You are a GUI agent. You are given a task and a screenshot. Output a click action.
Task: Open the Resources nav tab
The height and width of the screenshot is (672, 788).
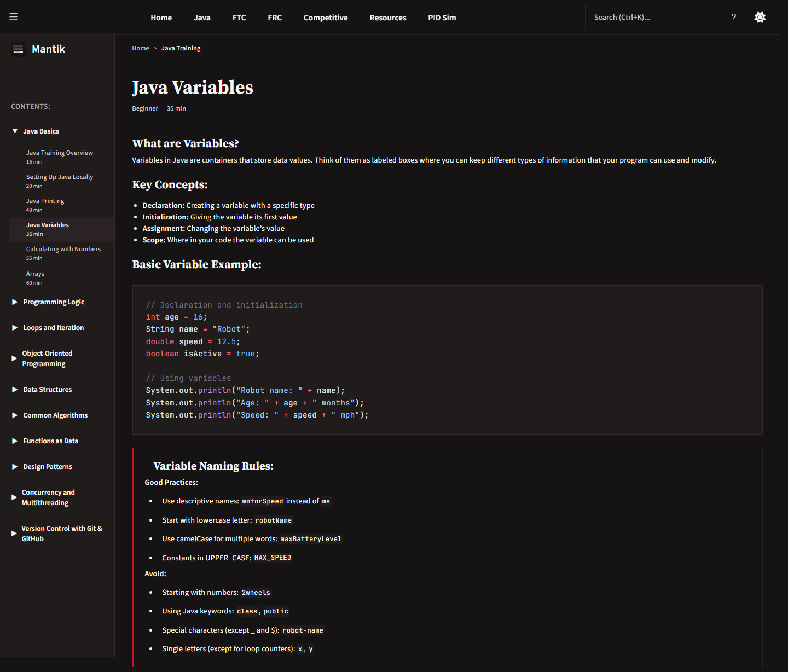tap(388, 18)
